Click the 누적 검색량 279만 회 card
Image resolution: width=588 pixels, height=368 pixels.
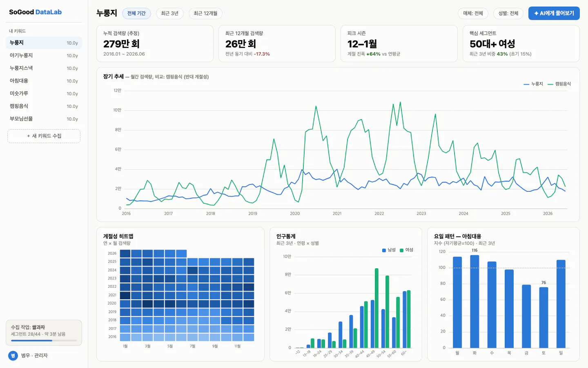tap(155, 44)
